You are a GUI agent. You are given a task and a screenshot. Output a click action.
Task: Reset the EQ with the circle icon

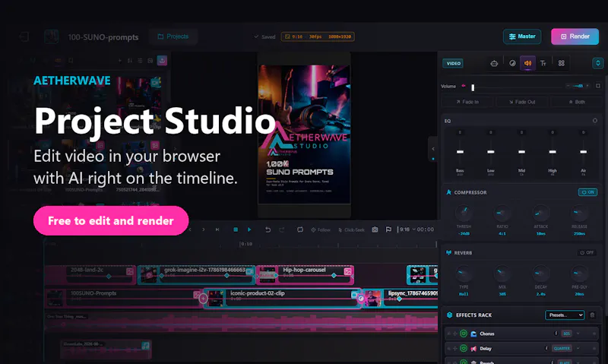(x=595, y=121)
